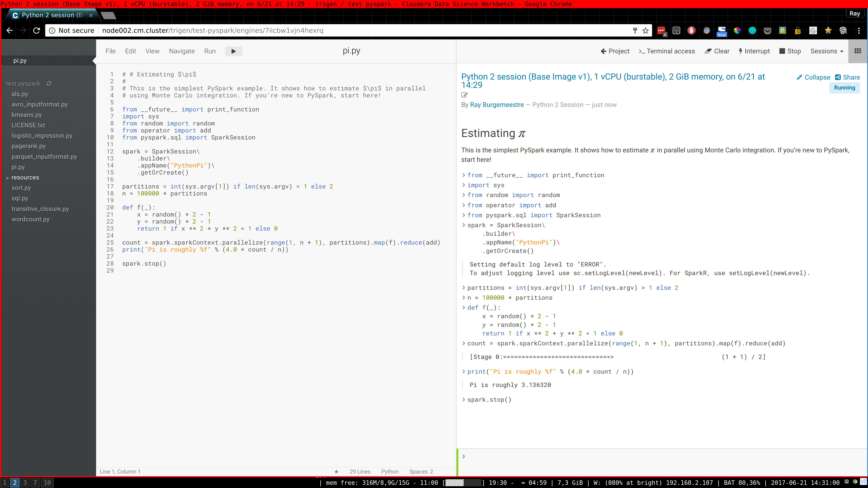Click the run play button in editor toolbar

[x=234, y=51]
